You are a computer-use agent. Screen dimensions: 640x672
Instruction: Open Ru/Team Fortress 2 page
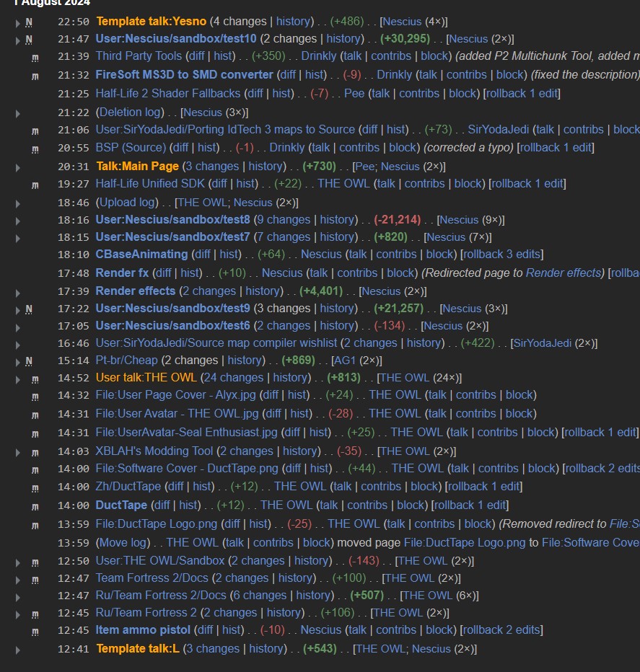[146, 612]
